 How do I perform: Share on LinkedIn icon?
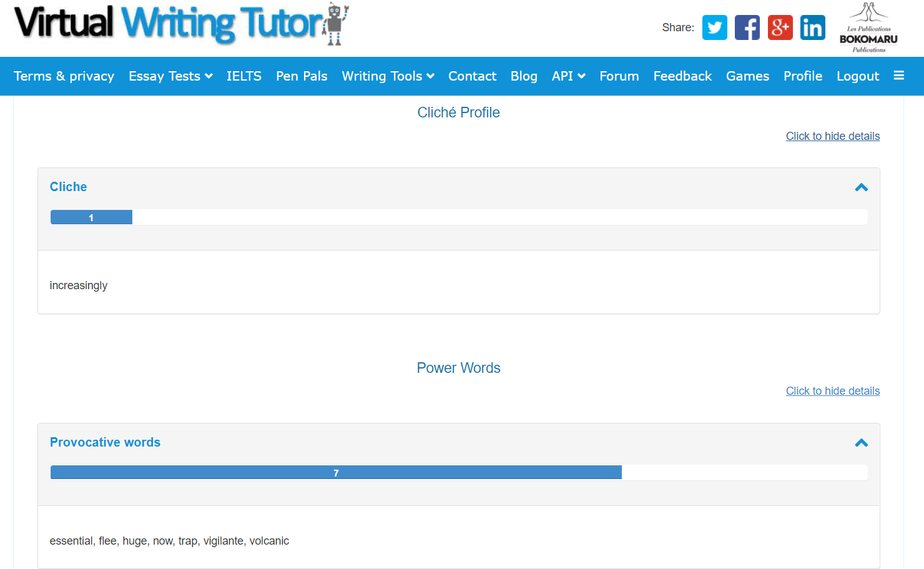[812, 27]
